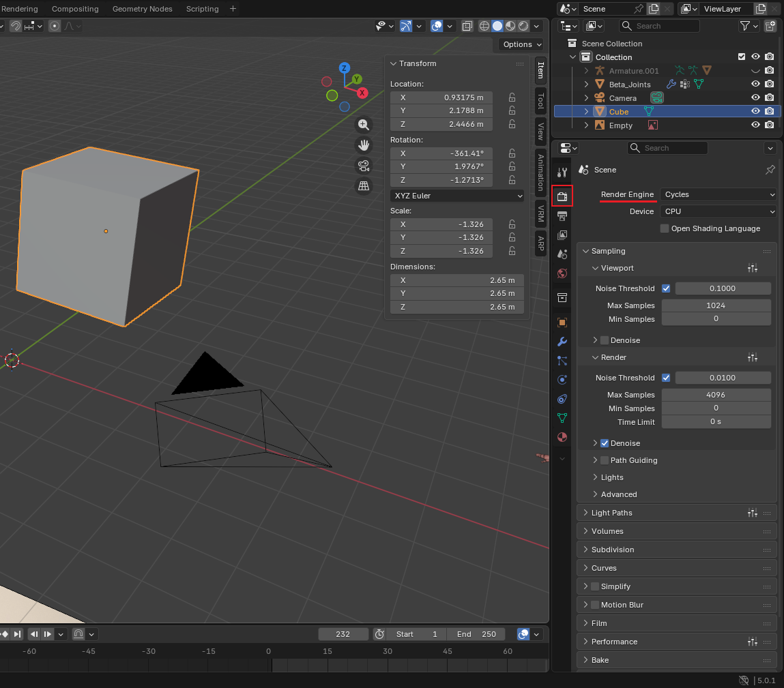Select wireframe viewport shading mode
Viewport: 784px width, 688px height.
[484, 26]
